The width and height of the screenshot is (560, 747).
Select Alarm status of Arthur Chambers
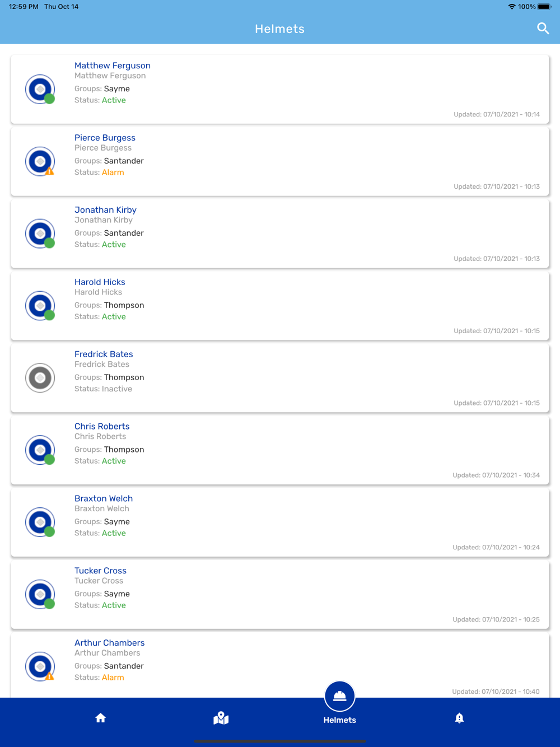tap(113, 678)
